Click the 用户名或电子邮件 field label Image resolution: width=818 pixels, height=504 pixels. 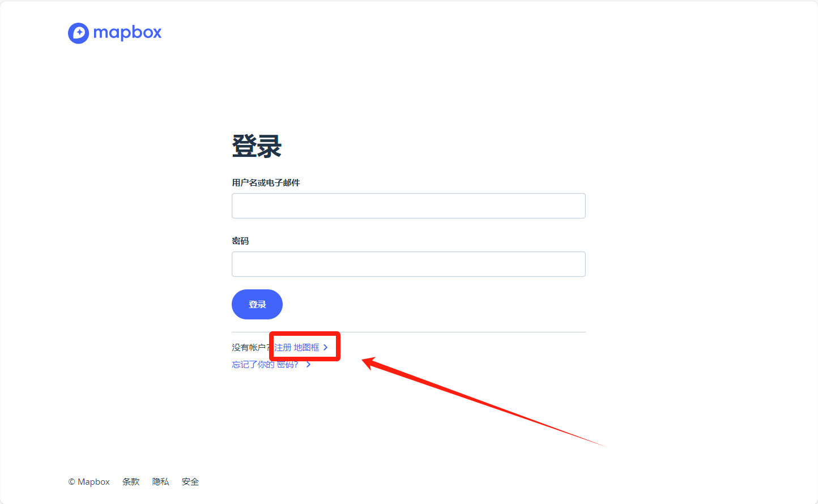266,182
